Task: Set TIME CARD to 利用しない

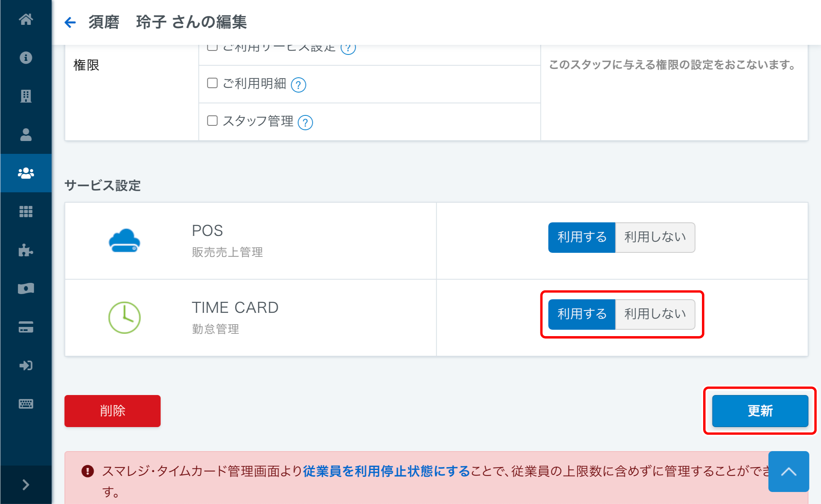Action: [655, 314]
